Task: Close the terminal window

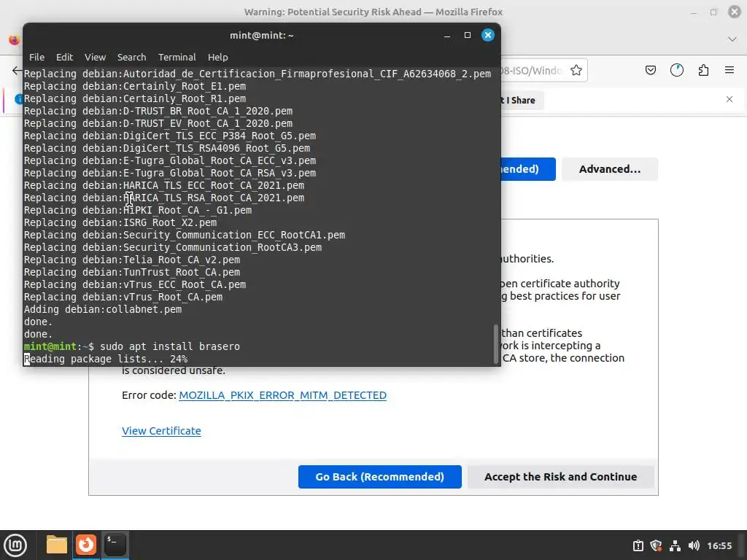Action: pyautogui.click(x=488, y=35)
